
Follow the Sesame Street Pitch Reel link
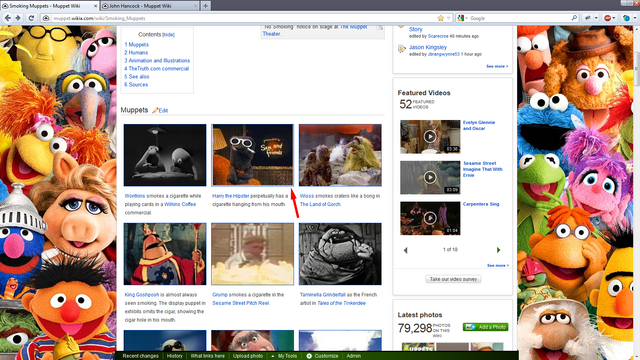coord(240,303)
